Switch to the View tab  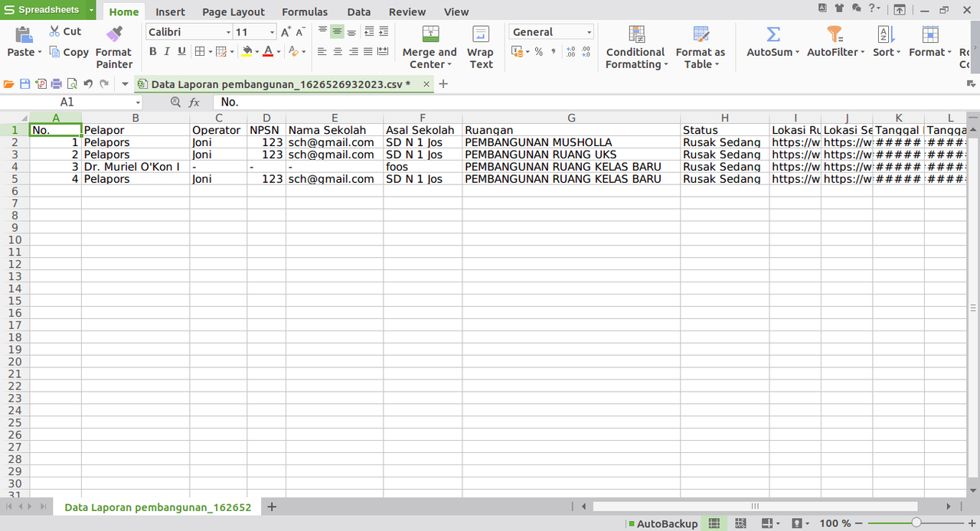(456, 11)
